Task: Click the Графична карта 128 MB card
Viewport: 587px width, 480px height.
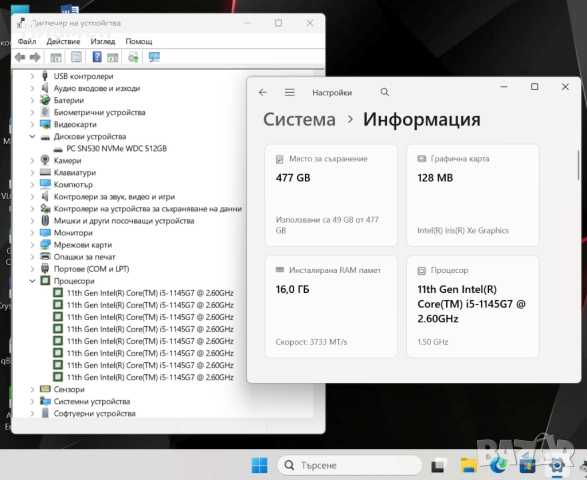Action: (473, 195)
